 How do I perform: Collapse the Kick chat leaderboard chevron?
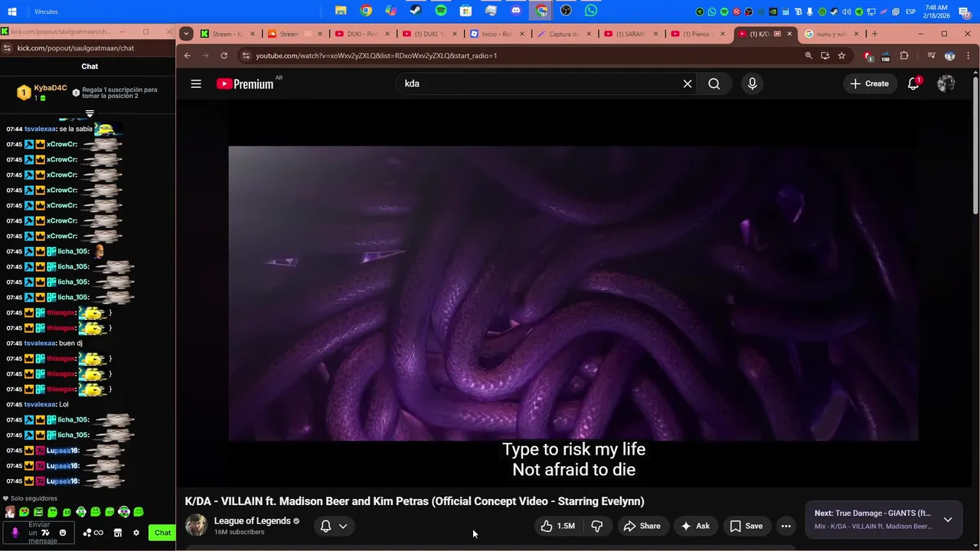90,113
